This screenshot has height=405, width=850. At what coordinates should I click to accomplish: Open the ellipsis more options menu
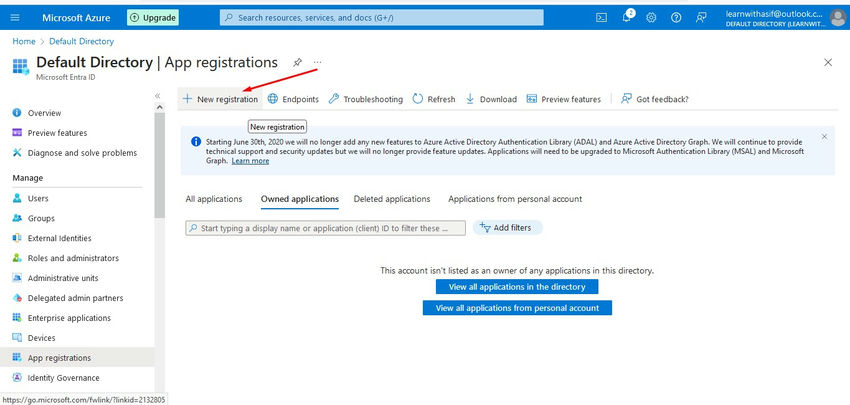pyautogui.click(x=318, y=62)
